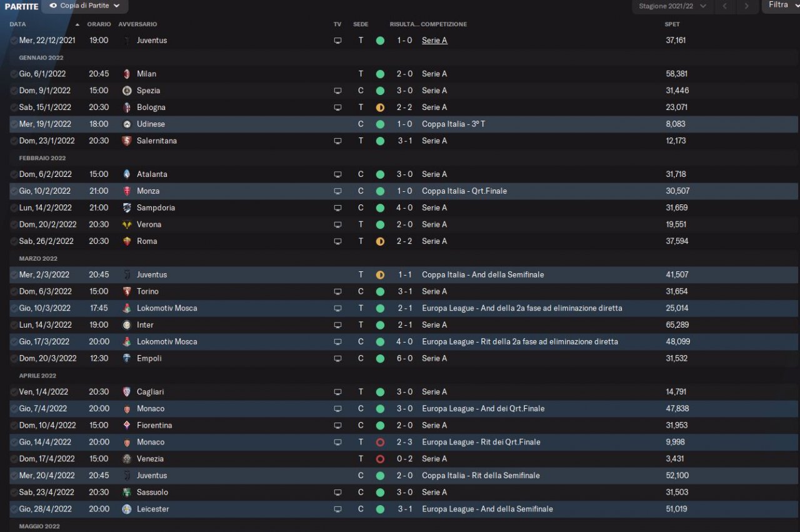Click the TV icon on the Atalanta row
Image resolution: width=800 pixels, height=532 pixels.
coord(337,174)
